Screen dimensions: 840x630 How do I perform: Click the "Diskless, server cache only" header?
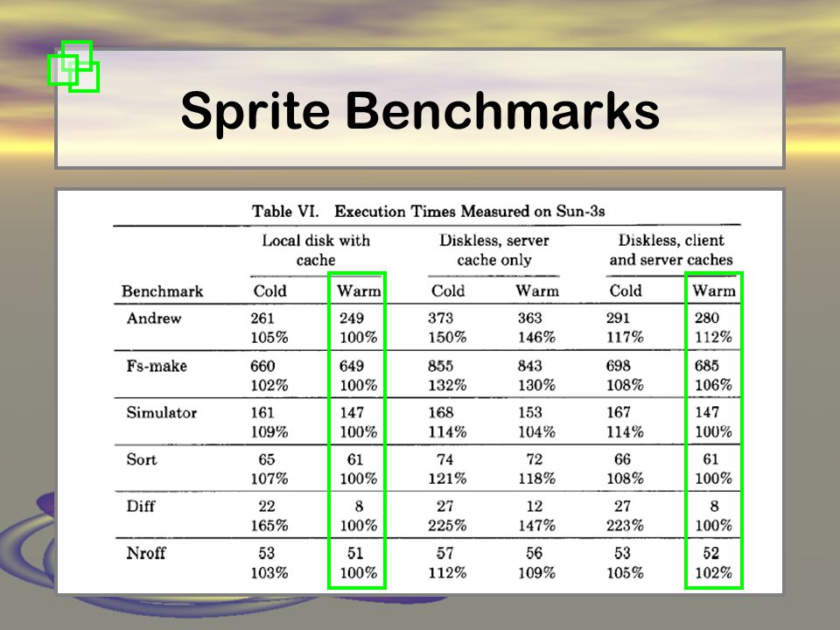[493, 250]
